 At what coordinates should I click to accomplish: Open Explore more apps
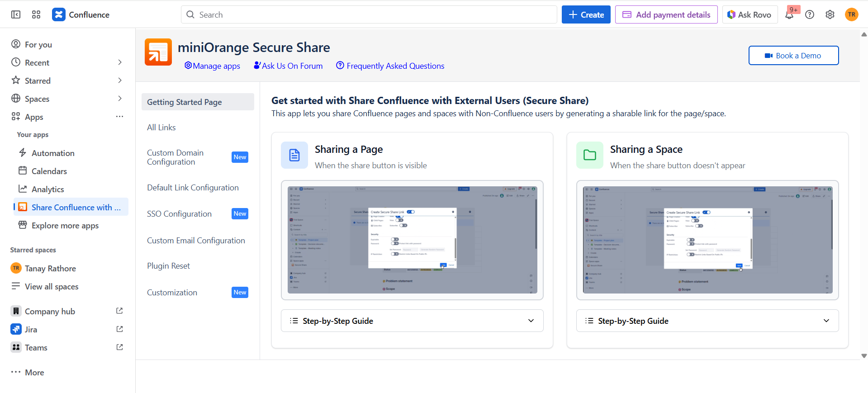65,225
